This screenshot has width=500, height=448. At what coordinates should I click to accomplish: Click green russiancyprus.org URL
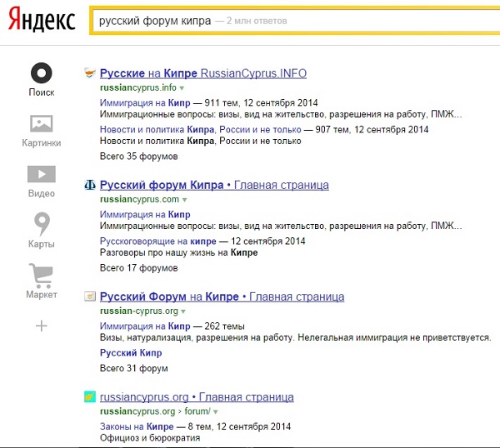pyautogui.click(x=137, y=411)
